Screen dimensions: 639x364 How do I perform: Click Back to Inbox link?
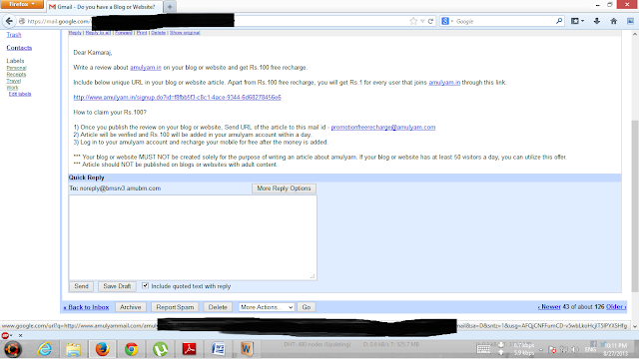point(86,307)
